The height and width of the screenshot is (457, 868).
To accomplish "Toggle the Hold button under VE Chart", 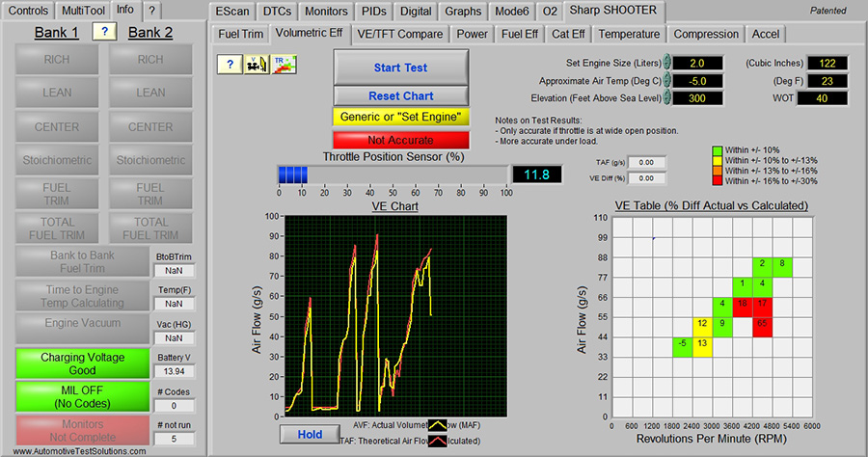I will coord(310,435).
